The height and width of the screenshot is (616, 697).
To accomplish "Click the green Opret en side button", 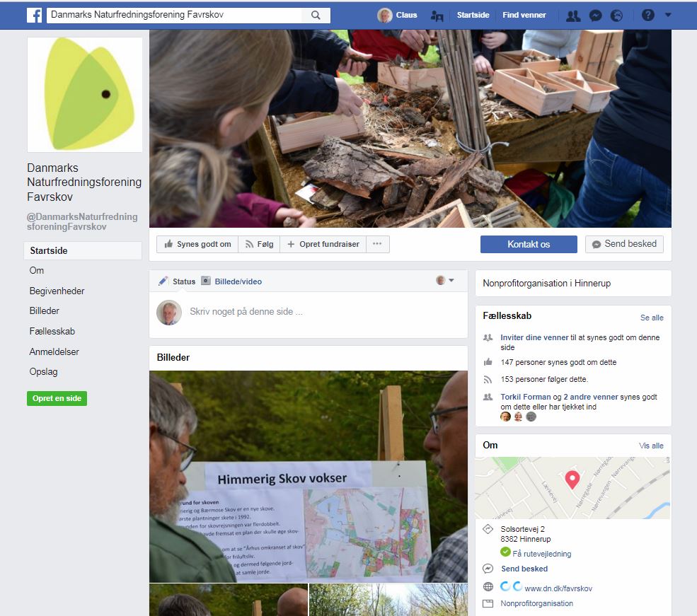I will point(57,398).
